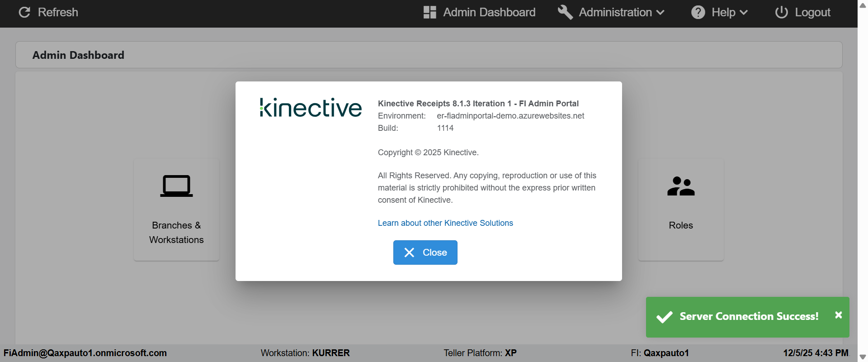Click the Refresh circular arrow icon

click(24, 12)
